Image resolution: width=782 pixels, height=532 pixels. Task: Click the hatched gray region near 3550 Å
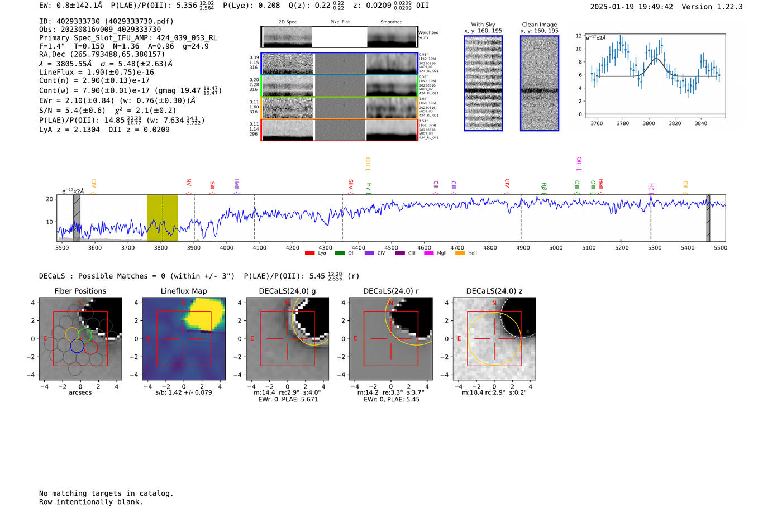coord(77,218)
